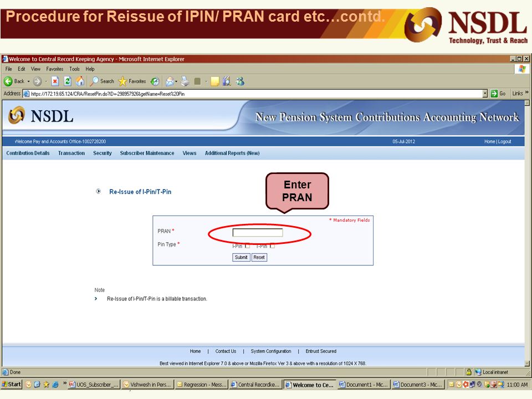Check the T-Pin checkbox
Image resolution: width=532 pixels, height=399 pixels.
272,245
